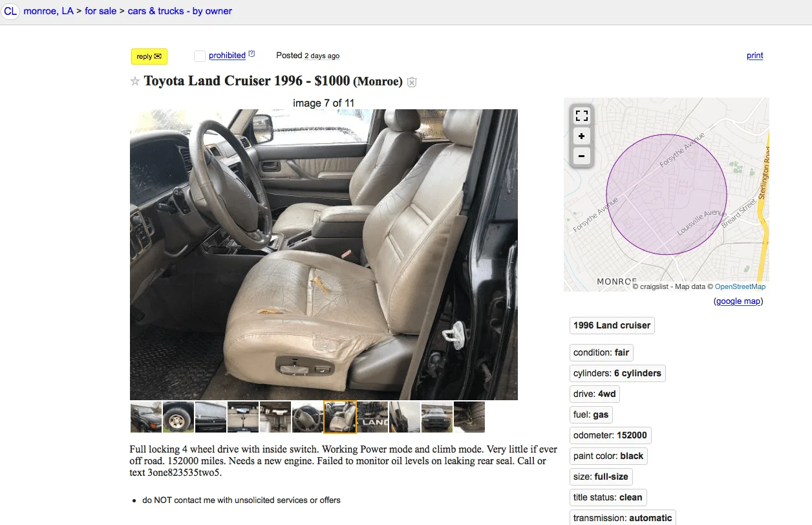Click the CL craigslist home logo
812x525 pixels.
(10, 11)
